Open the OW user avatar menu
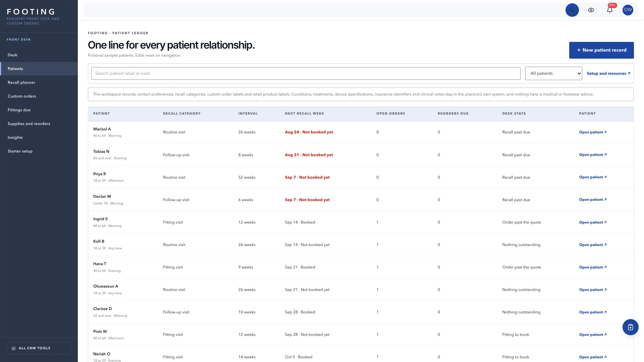The image size is (644, 362). click(x=628, y=10)
